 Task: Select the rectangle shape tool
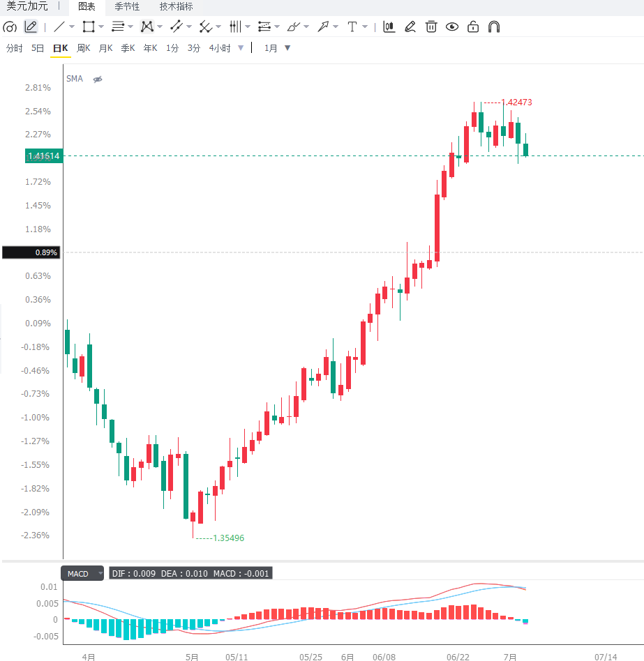pos(89,27)
